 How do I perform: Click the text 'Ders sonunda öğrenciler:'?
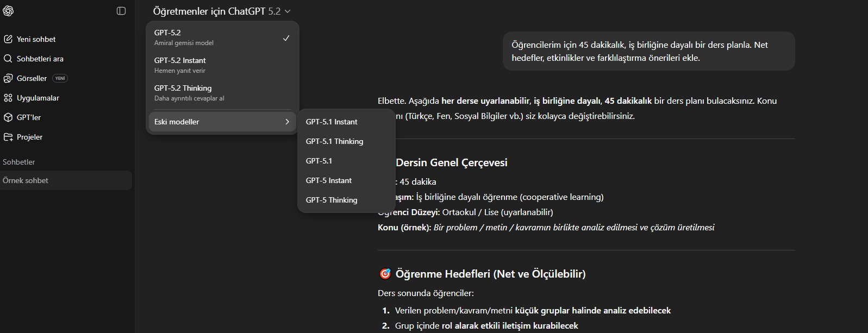coord(426,293)
